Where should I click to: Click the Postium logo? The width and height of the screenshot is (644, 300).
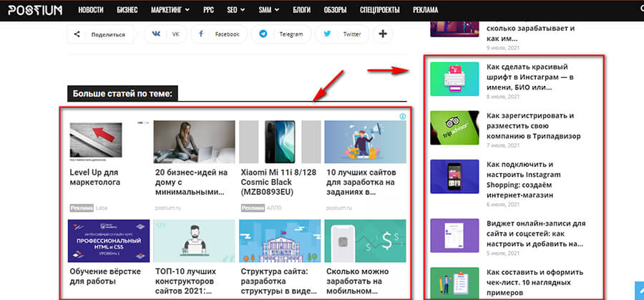pos(36,11)
